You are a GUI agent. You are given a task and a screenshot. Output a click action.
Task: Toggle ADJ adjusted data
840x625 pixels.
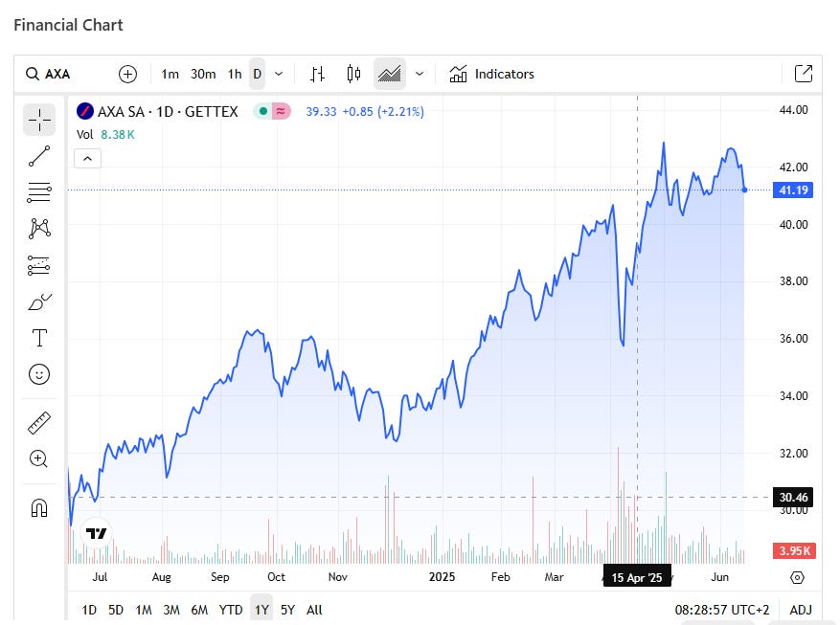801,610
